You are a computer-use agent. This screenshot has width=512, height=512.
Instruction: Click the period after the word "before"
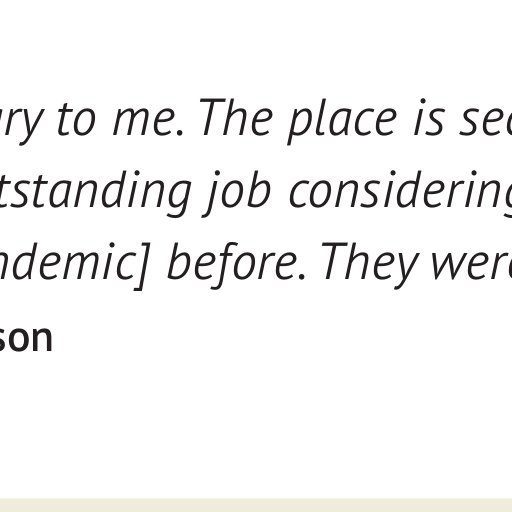[301, 276]
